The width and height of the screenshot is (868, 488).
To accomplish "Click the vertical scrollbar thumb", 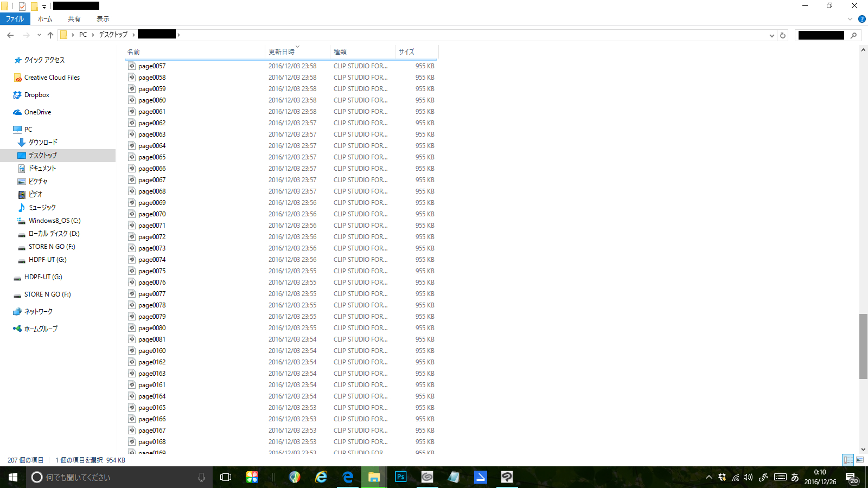I will pos(863,346).
